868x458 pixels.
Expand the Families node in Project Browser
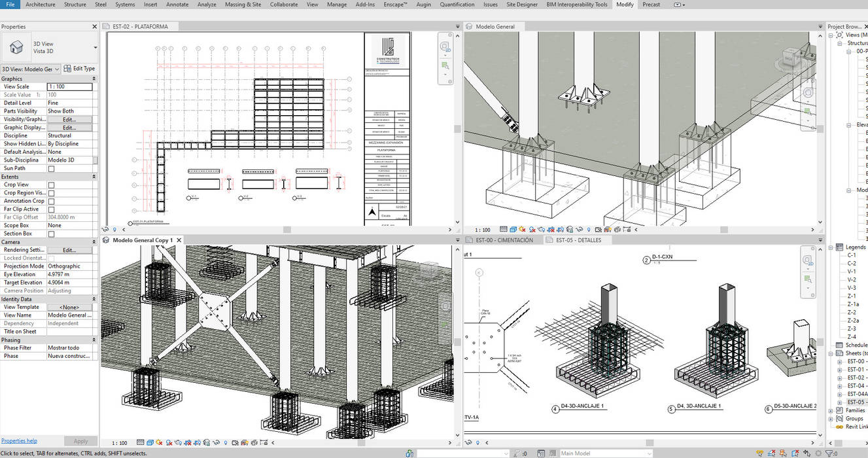click(831, 411)
